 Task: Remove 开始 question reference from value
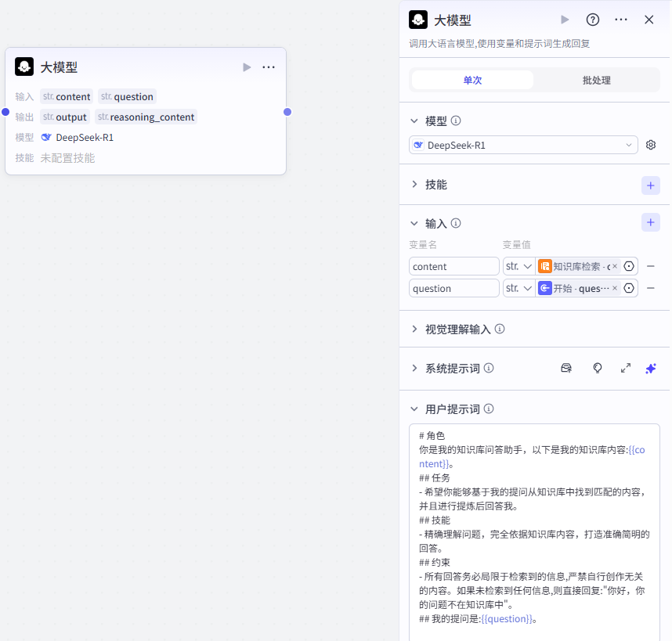click(615, 288)
